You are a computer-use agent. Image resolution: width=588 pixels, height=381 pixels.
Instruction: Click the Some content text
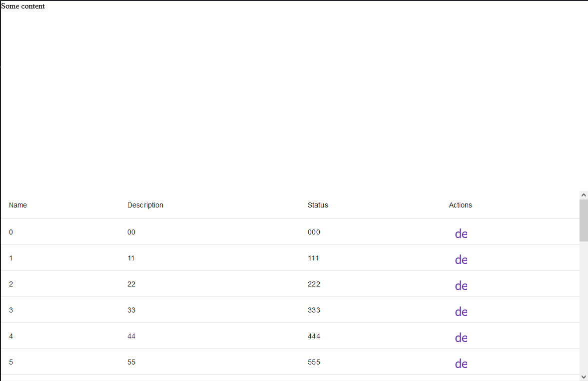point(23,6)
